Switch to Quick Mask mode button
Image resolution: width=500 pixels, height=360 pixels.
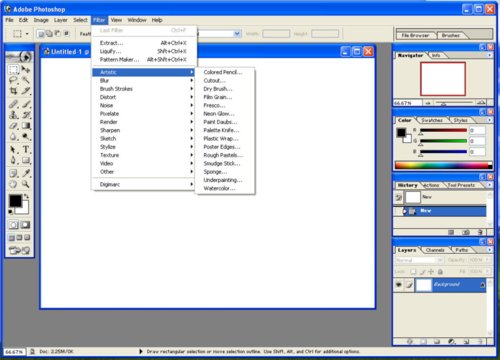pos(26,225)
